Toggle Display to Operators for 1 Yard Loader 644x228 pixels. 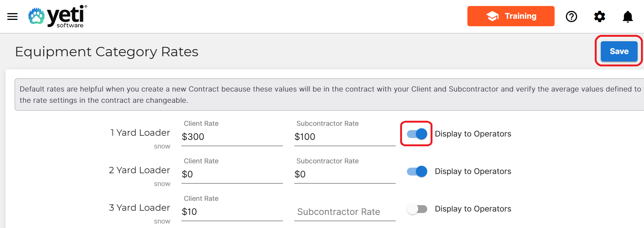(417, 134)
